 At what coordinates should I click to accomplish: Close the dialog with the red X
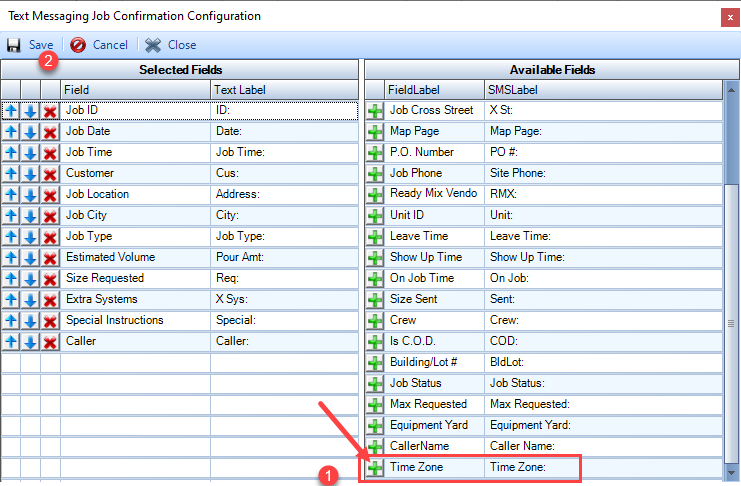730,17
